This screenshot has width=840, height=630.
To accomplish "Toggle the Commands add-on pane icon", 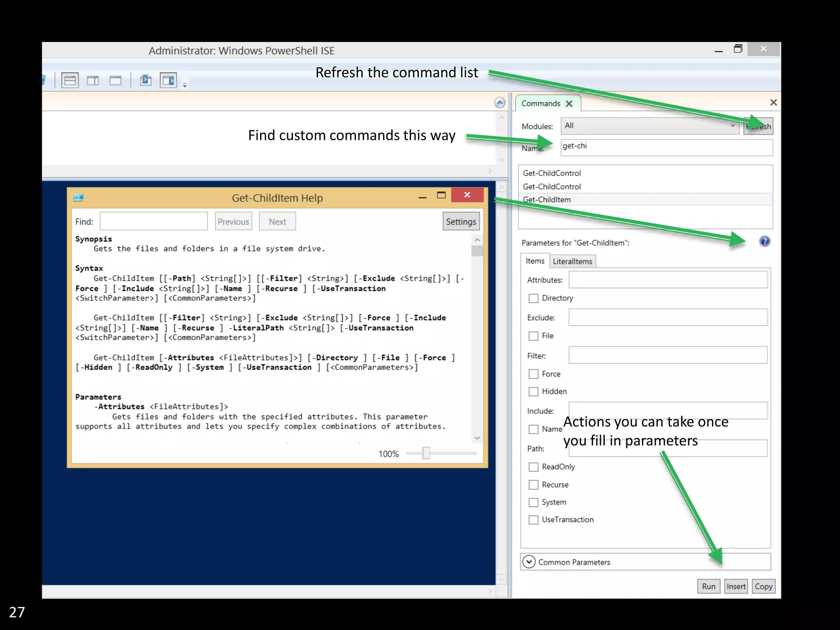I will (169, 80).
